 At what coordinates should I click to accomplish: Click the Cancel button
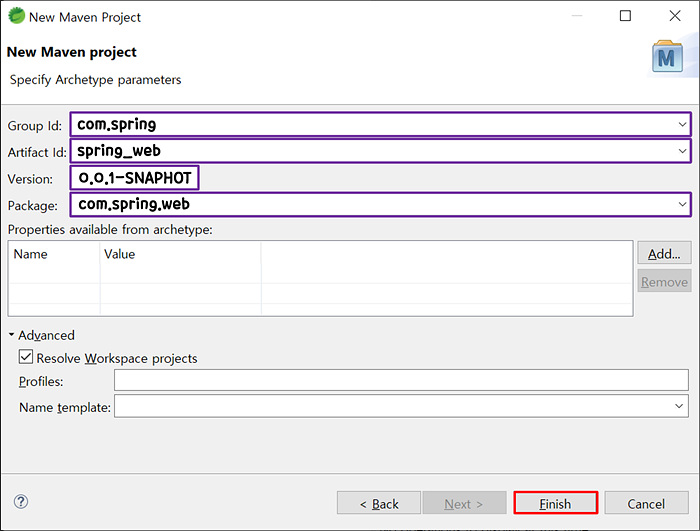646,503
